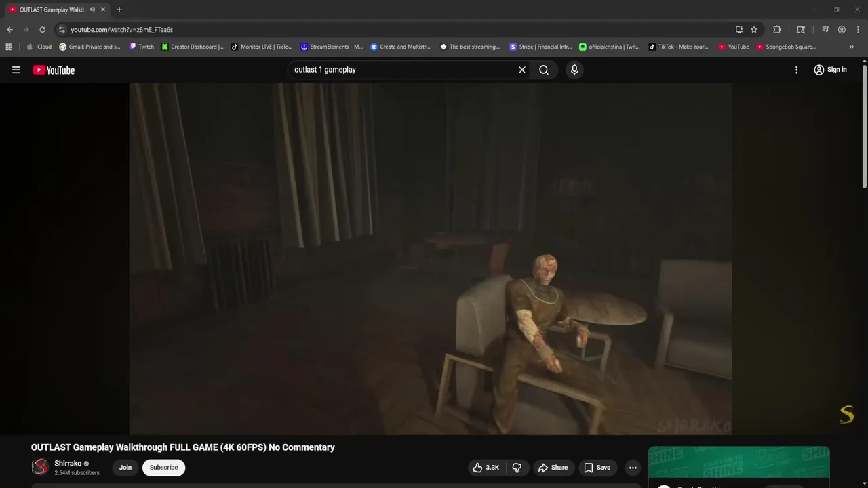Click the Sign in button
The image size is (868, 488).
(830, 70)
